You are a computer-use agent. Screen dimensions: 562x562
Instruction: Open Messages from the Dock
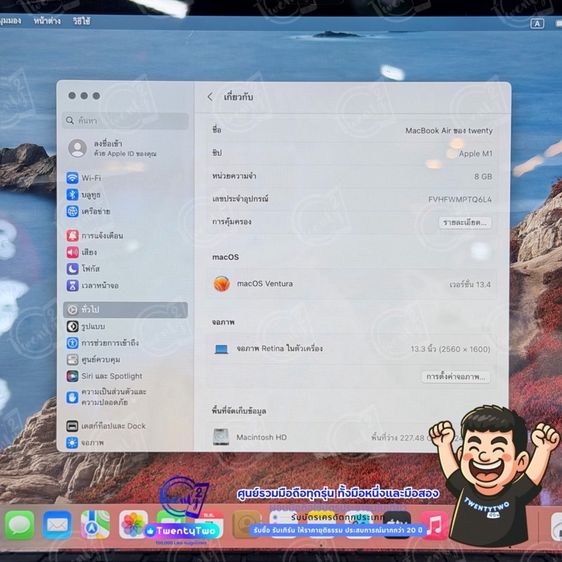[20, 525]
